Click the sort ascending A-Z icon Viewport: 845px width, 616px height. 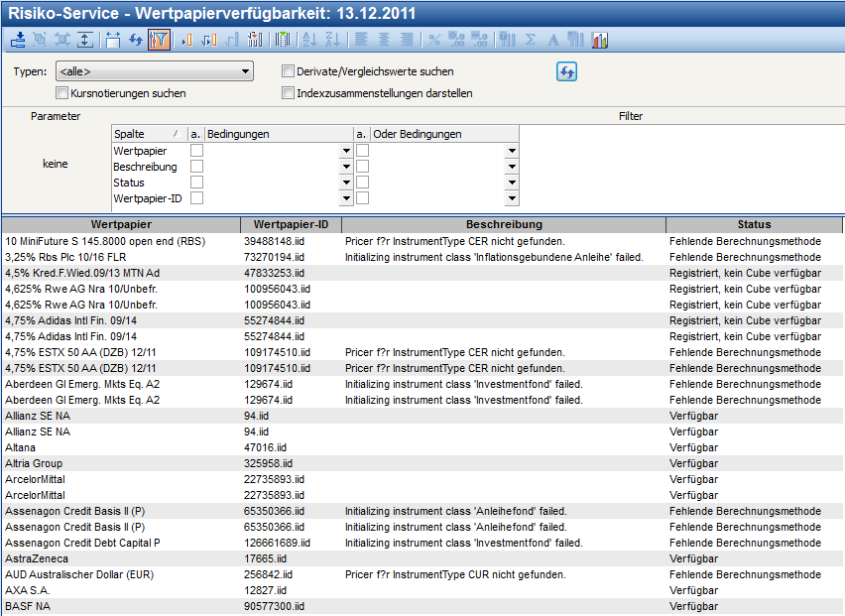307,41
